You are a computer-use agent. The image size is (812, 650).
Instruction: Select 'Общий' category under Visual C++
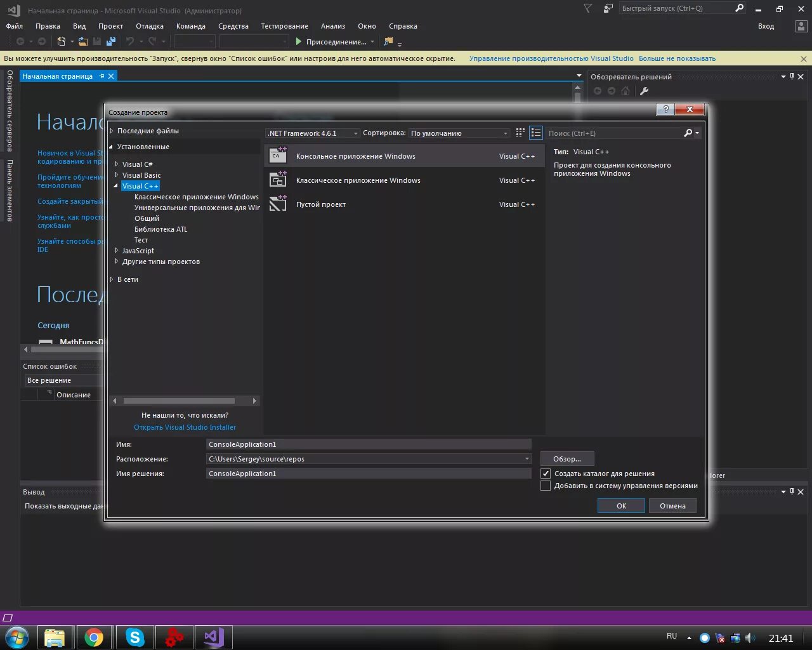point(147,218)
